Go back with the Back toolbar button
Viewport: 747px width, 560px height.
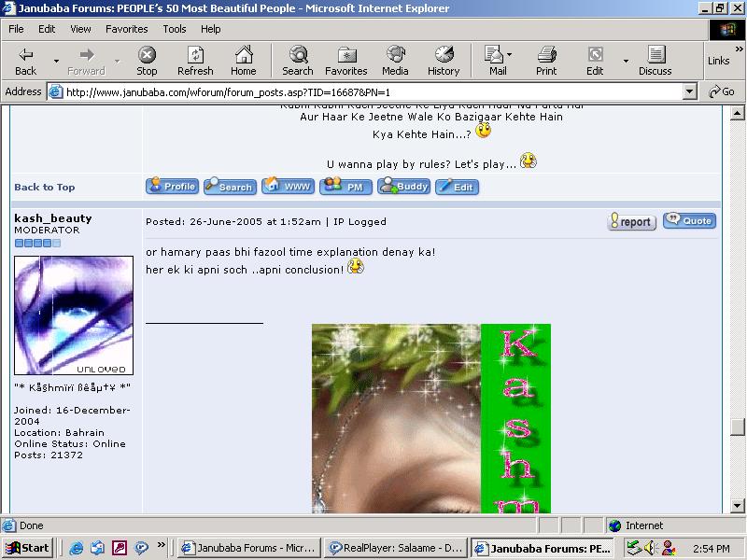(x=26, y=61)
